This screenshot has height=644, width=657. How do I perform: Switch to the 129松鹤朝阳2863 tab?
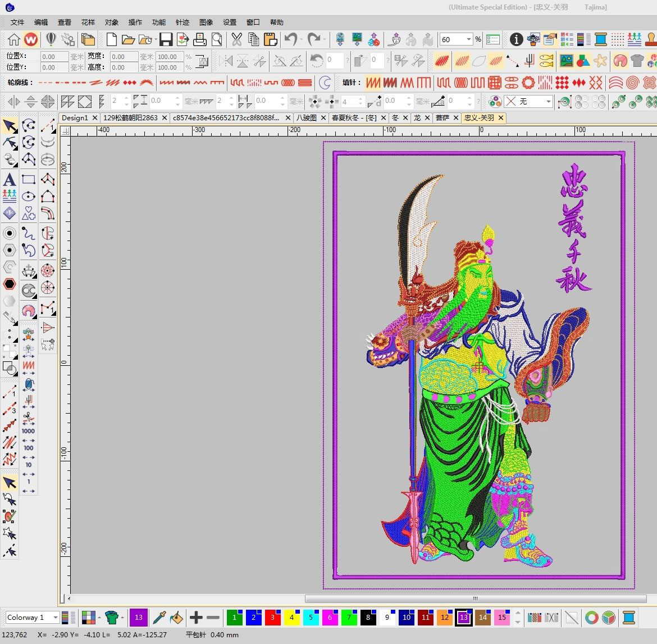click(130, 118)
